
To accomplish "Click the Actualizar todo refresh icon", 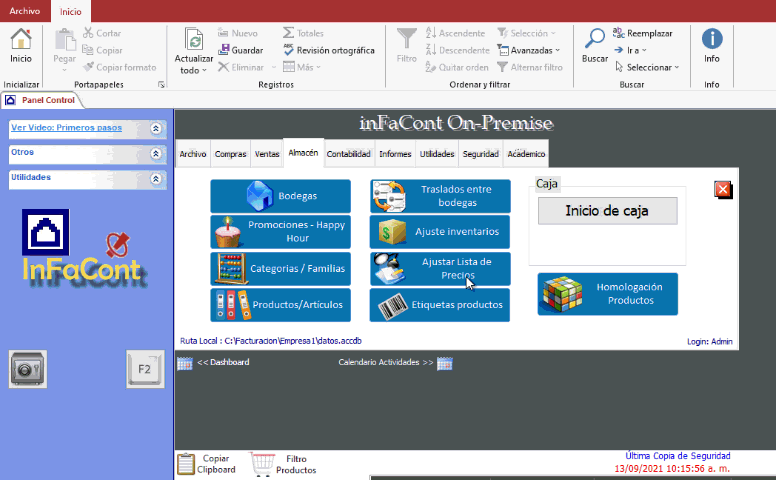I will click(x=194, y=40).
